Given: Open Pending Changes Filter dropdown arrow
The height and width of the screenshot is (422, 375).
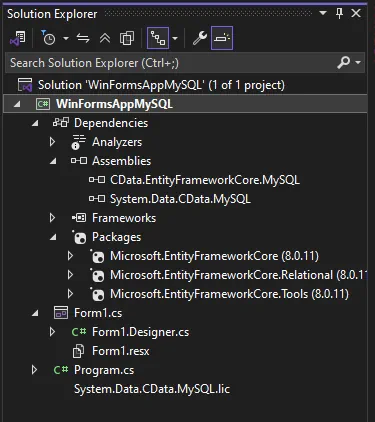Looking at the screenshot, I should [x=66, y=38].
